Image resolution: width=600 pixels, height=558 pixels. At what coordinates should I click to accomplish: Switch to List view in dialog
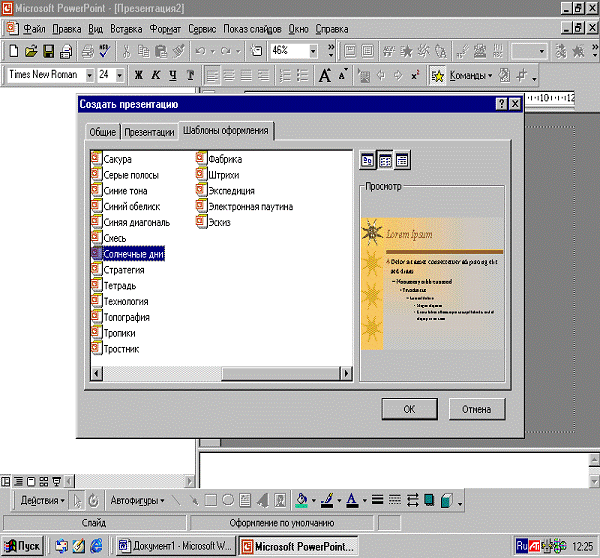coord(384,160)
